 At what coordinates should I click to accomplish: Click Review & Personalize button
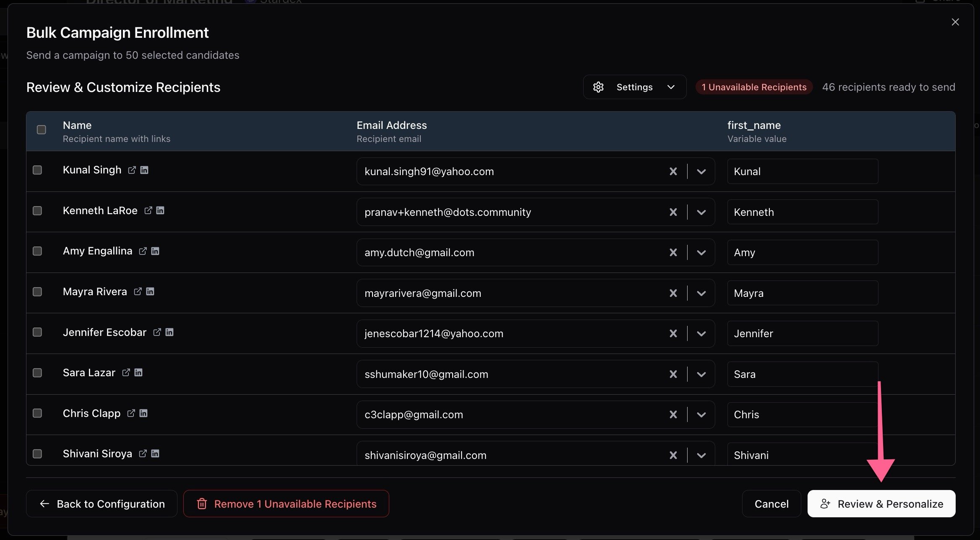click(881, 503)
